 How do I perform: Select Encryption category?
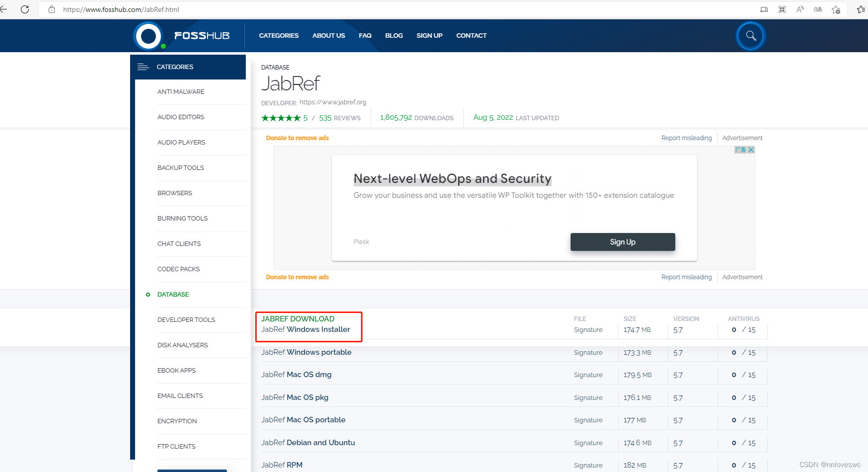[177, 421]
